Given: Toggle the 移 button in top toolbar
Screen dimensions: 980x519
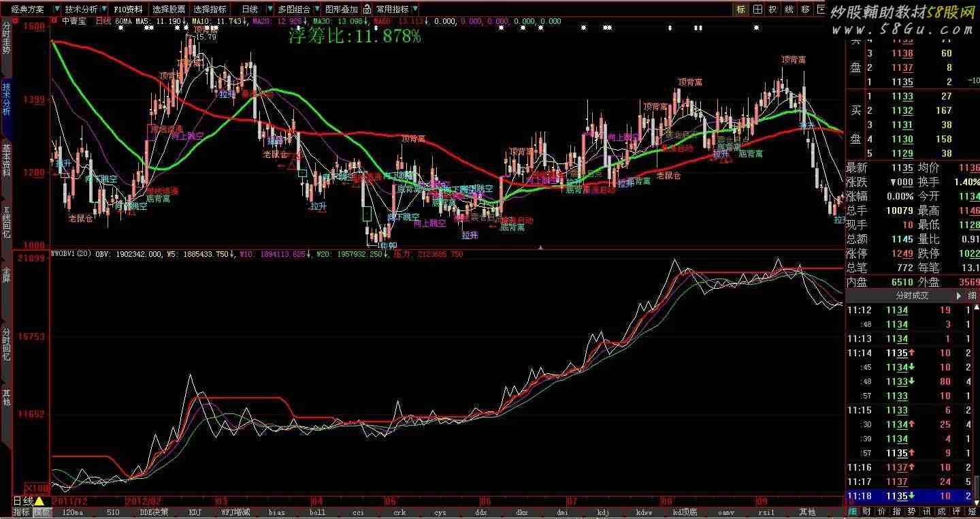Looking at the screenshot, I should click(806, 10).
